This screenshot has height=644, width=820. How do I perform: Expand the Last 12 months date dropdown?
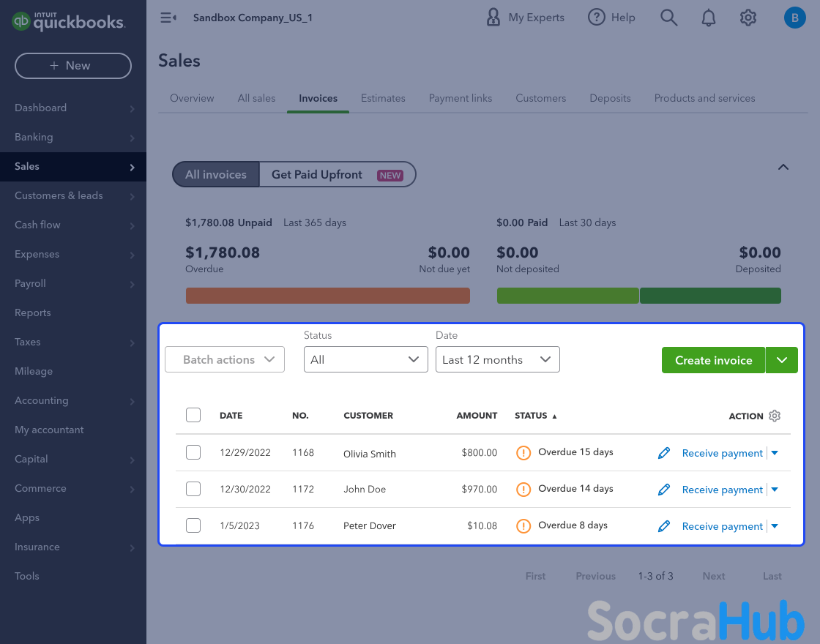point(497,359)
